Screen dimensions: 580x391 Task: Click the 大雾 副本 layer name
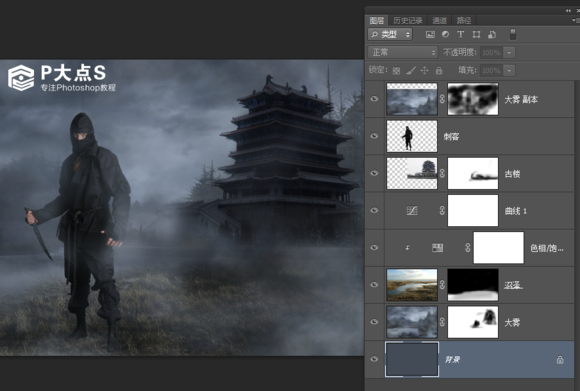coord(521,99)
